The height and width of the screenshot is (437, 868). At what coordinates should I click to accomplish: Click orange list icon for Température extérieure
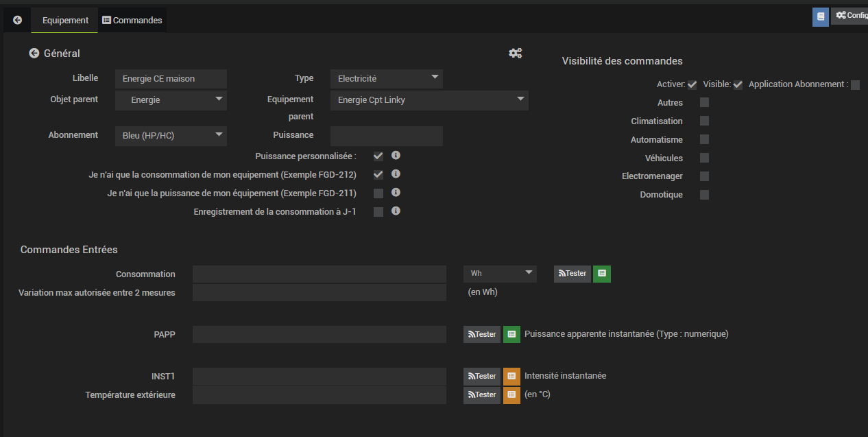pos(511,394)
